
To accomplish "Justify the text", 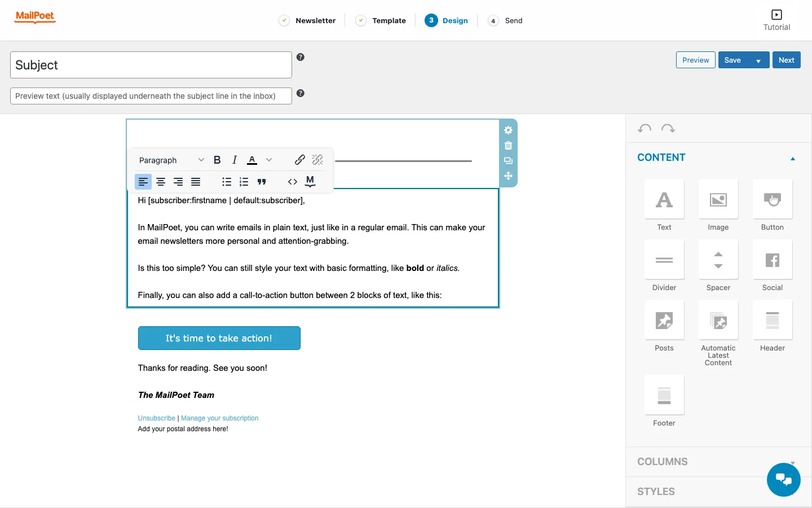I will pyautogui.click(x=196, y=182).
